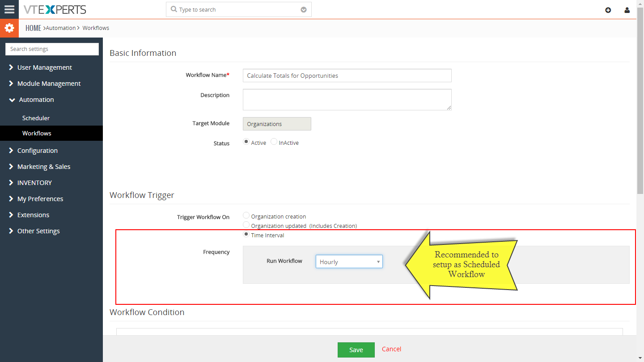This screenshot has height=362, width=644.
Task: Click the VTExperts logo
Action: coord(55,9)
